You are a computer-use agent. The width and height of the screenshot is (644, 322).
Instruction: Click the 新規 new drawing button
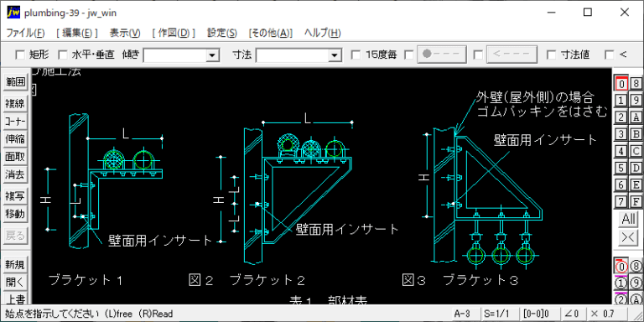[x=15, y=265]
